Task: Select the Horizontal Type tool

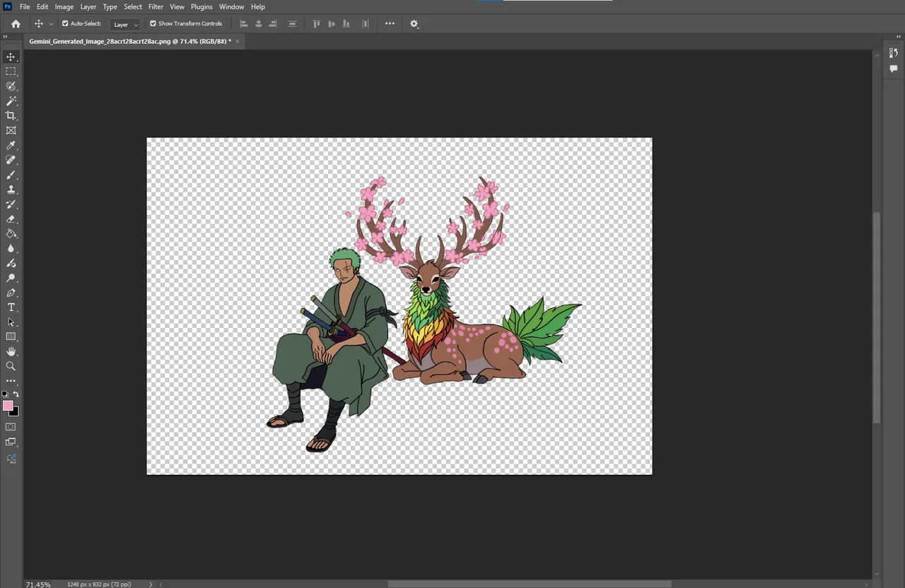Action: click(11, 307)
